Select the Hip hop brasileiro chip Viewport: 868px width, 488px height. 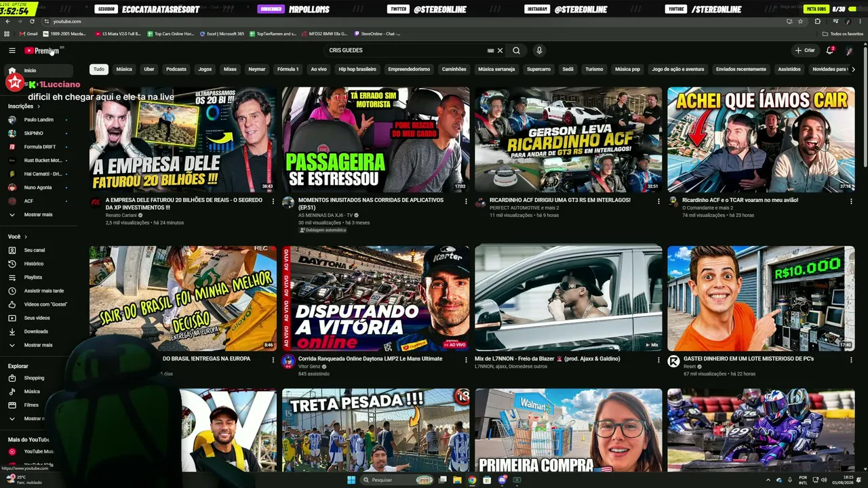357,69
